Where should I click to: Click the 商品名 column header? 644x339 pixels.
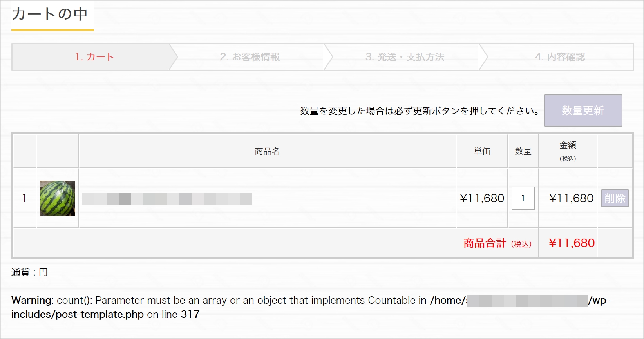click(x=267, y=151)
